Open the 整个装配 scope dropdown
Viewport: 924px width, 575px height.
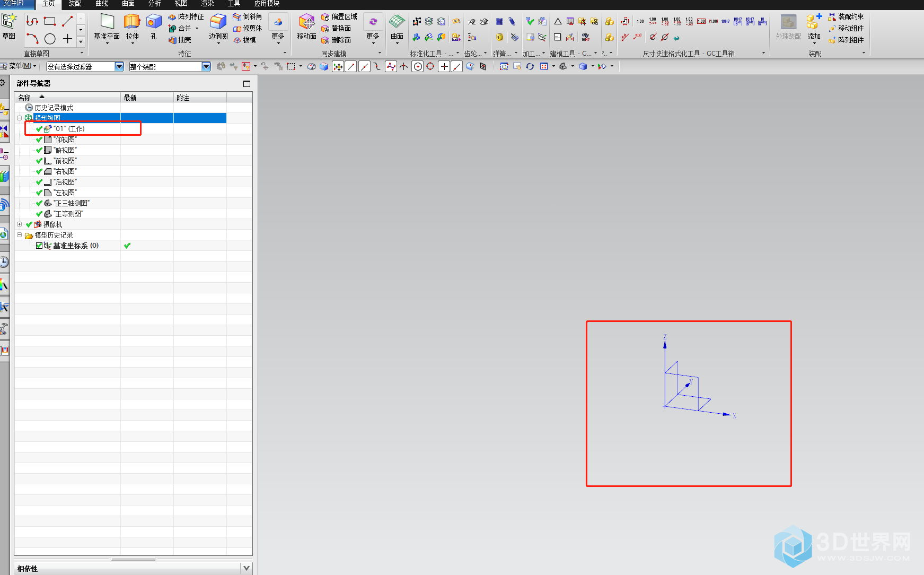pyautogui.click(x=206, y=66)
